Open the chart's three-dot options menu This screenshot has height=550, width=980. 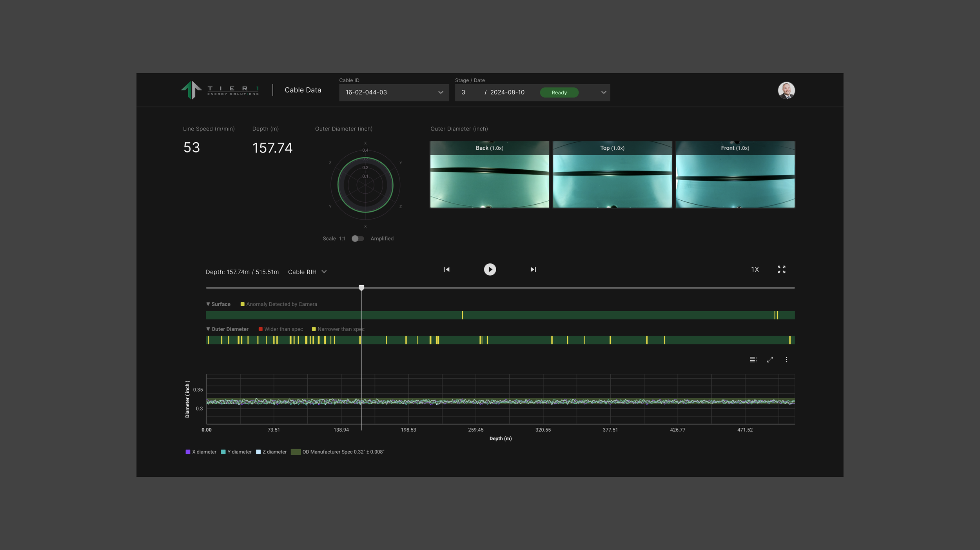point(786,359)
